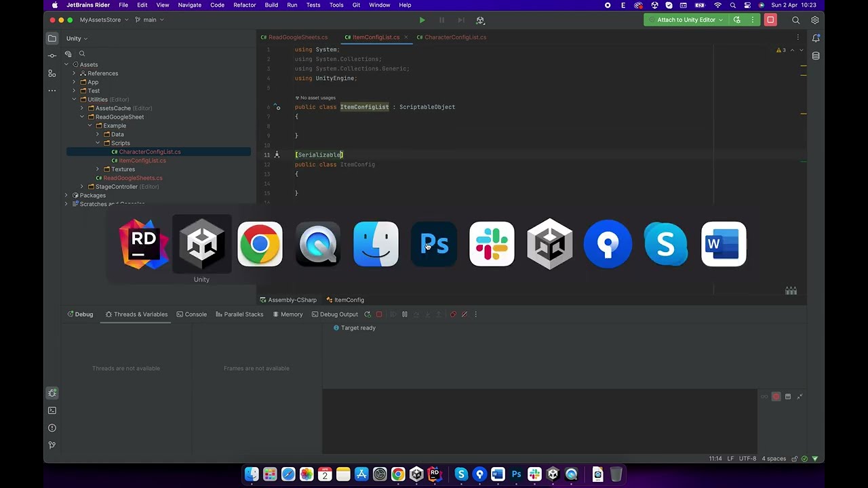Screen dimensions: 868x488
Task: Switch to ReadGoogleSheets.cs editor tab
Action: [294, 37]
